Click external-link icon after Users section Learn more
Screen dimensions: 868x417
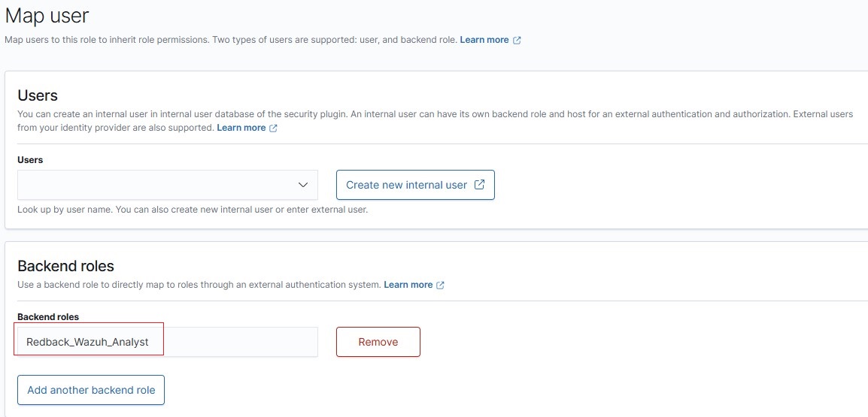click(273, 128)
